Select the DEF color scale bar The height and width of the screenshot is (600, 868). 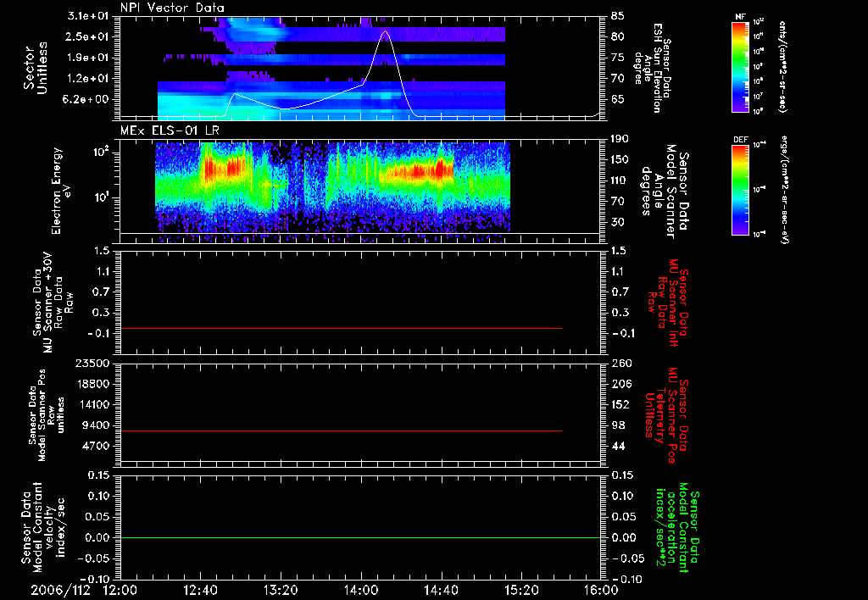click(x=740, y=190)
